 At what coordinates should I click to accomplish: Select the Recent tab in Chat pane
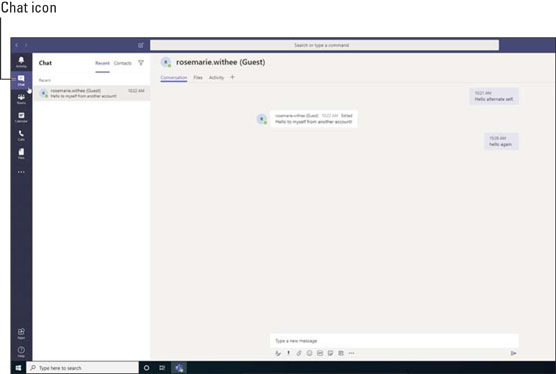(102, 63)
